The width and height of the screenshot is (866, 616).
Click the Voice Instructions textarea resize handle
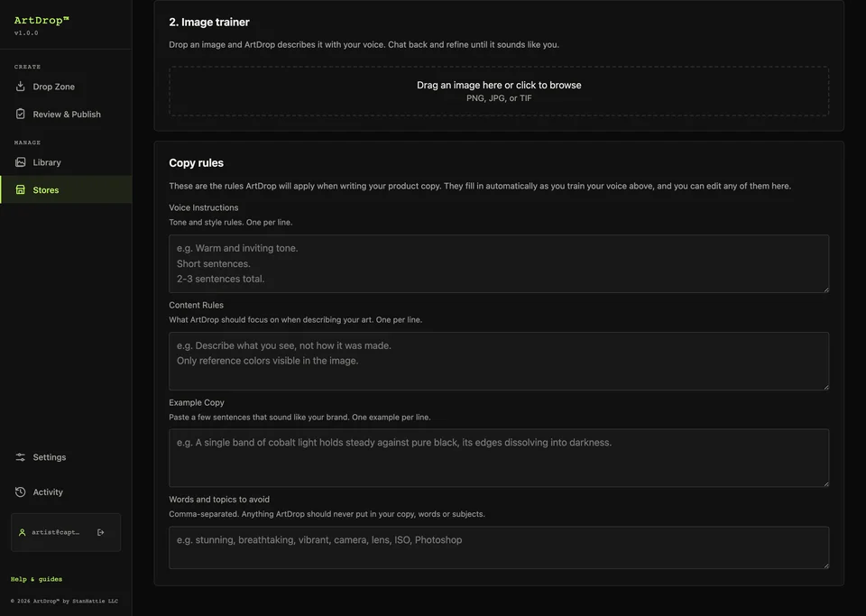point(826,290)
